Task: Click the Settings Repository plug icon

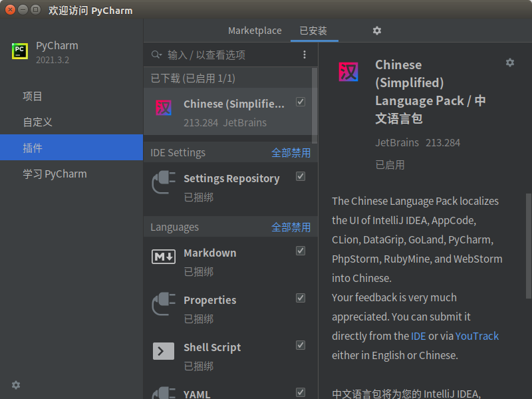Action: pyautogui.click(x=164, y=182)
